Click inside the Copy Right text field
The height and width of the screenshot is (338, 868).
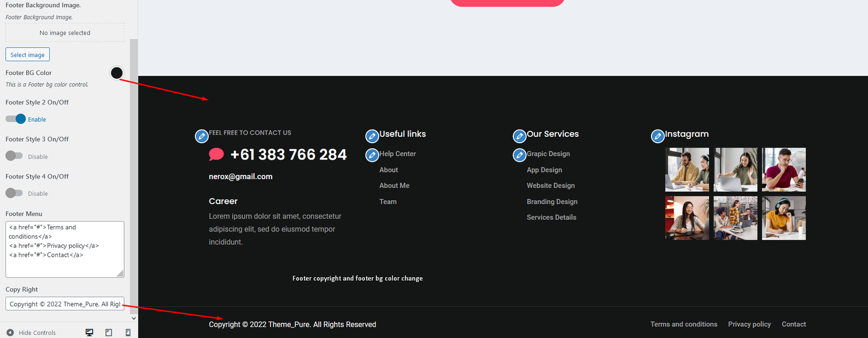(65, 304)
